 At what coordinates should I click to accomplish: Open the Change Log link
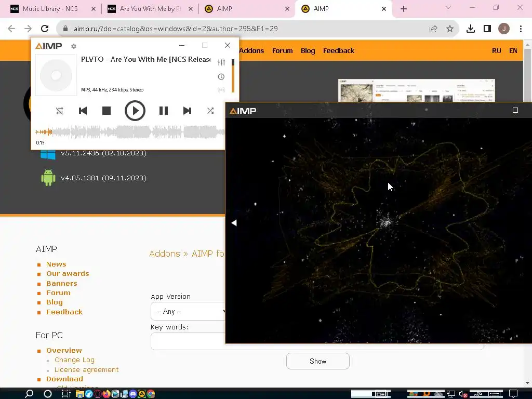[74, 360]
